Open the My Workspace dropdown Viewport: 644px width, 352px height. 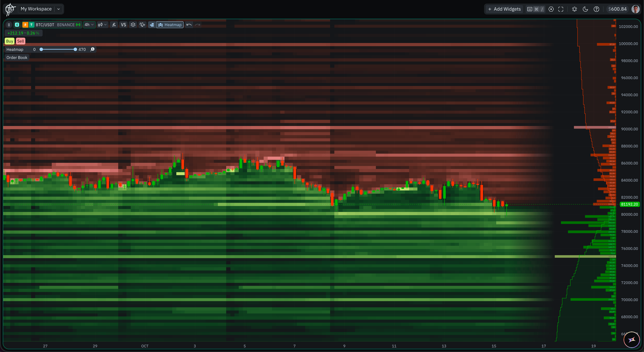click(x=40, y=9)
